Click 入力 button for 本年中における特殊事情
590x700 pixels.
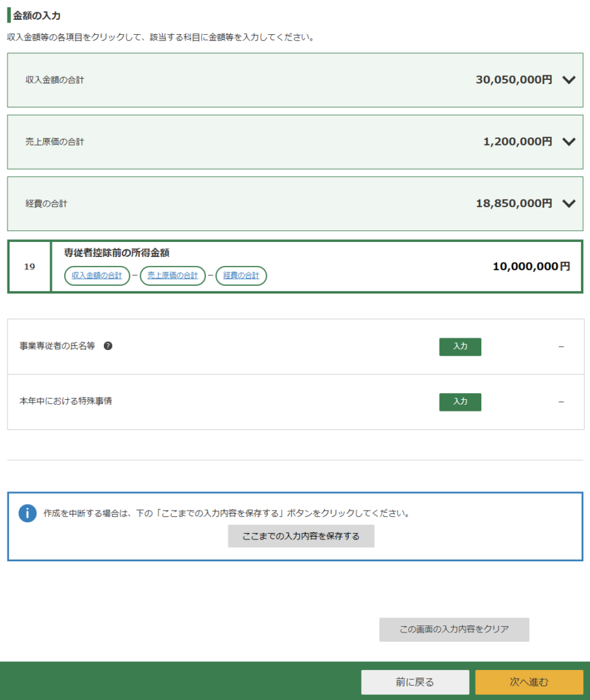point(460,402)
